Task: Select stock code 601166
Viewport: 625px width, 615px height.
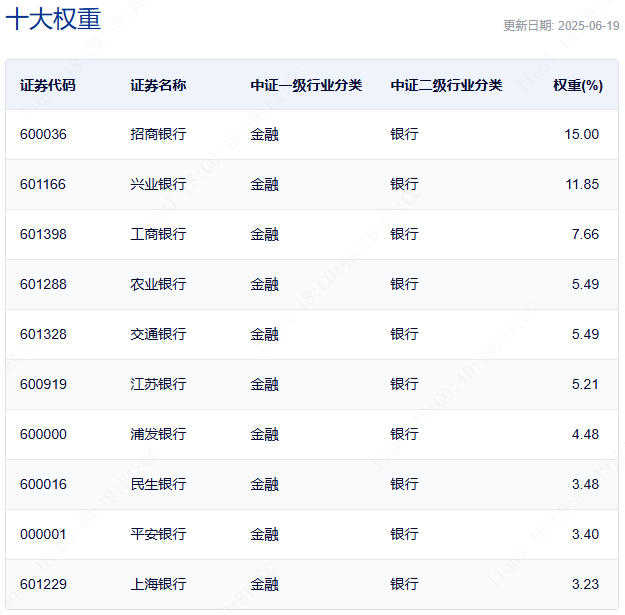Action: coord(43,184)
